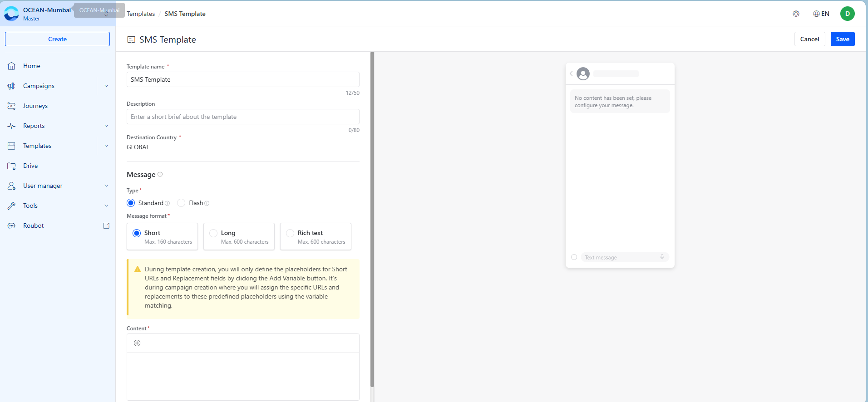Click the OCEAN logo icon
The image size is (868, 402).
click(11, 14)
